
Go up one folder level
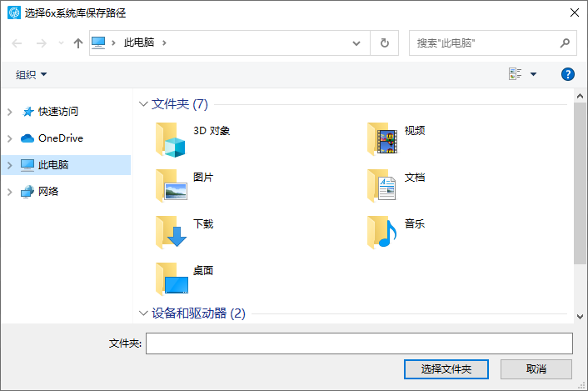78,43
